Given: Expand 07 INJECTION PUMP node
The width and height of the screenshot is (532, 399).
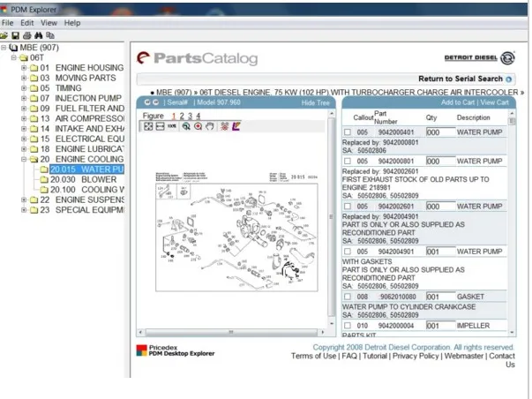Looking at the screenshot, I should click(x=24, y=99).
